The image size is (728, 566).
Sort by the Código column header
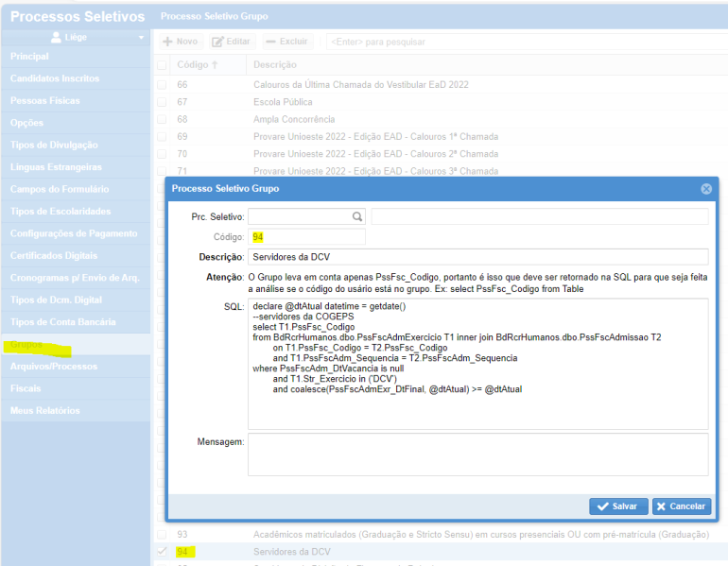[197, 65]
